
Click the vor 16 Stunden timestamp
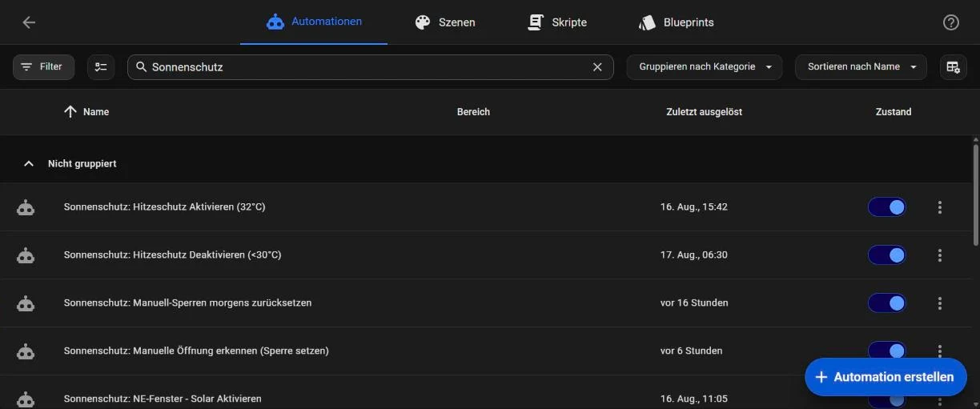tap(694, 303)
